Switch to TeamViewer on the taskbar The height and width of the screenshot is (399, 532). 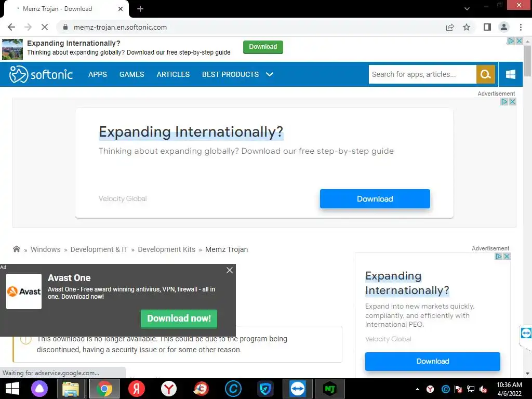tap(298, 389)
